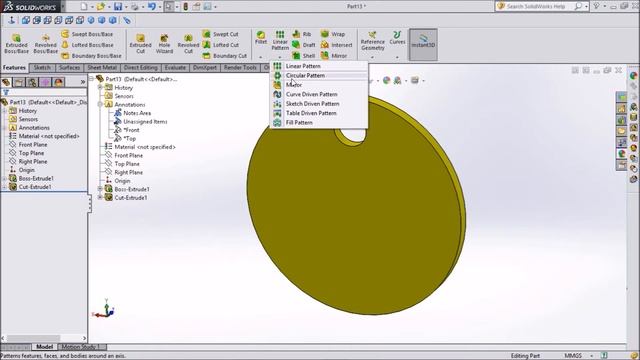Click Boundary Boss/Base
The width and height of the screenshot is (640, 360).
tap(91, 56)
